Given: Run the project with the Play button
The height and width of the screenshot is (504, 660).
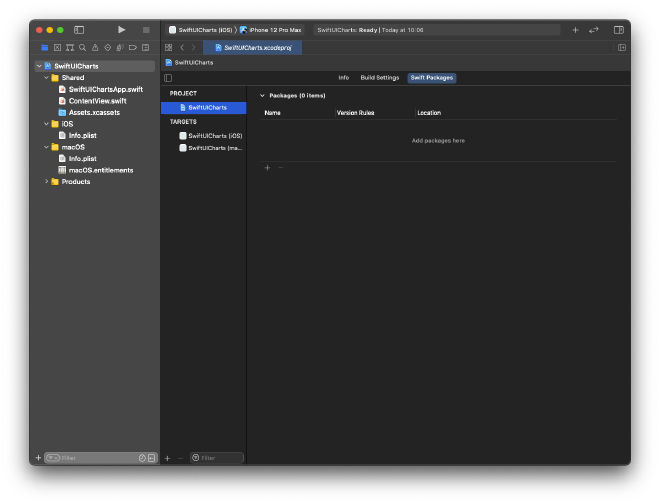Looking at the screenshot, I should (122, 30).
